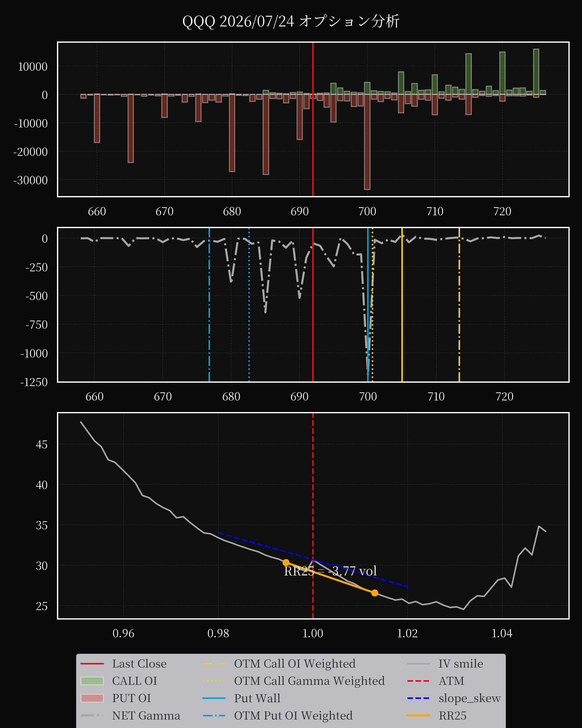Click the 700 x-axis label in top chart

click(367, 211)
